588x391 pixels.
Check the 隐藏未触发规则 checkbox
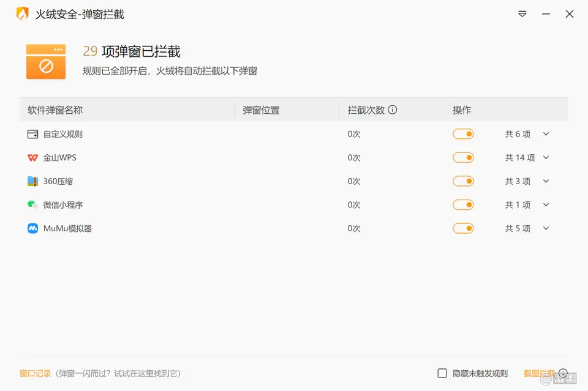[x=442, y=373]
